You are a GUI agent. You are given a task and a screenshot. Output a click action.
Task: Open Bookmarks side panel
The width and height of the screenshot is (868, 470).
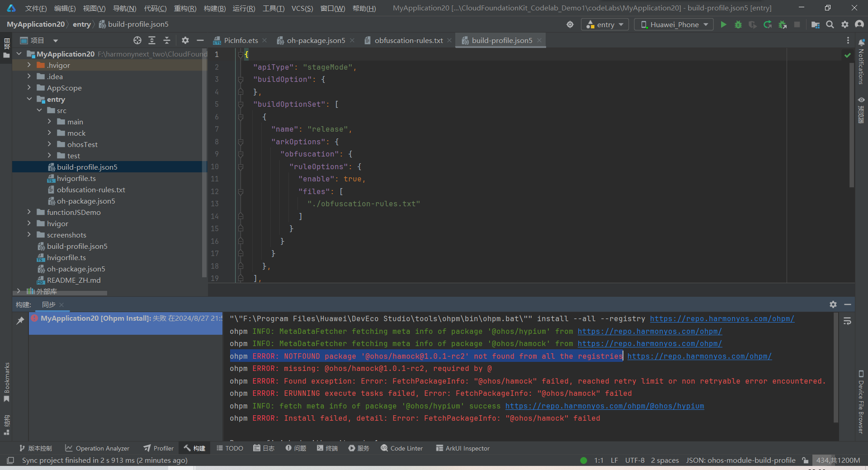click(x=7, y=381)
